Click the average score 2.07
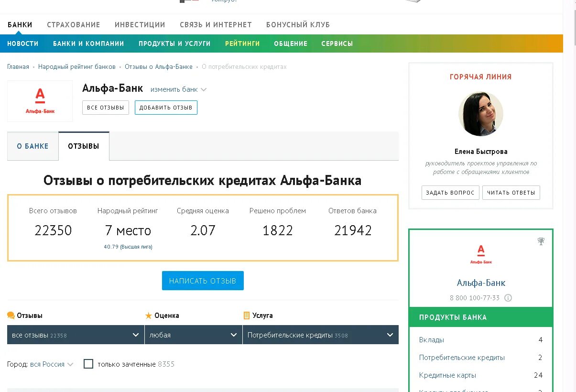Image resolution: width=576 pixels, height=392 pixels. (203, 230)
